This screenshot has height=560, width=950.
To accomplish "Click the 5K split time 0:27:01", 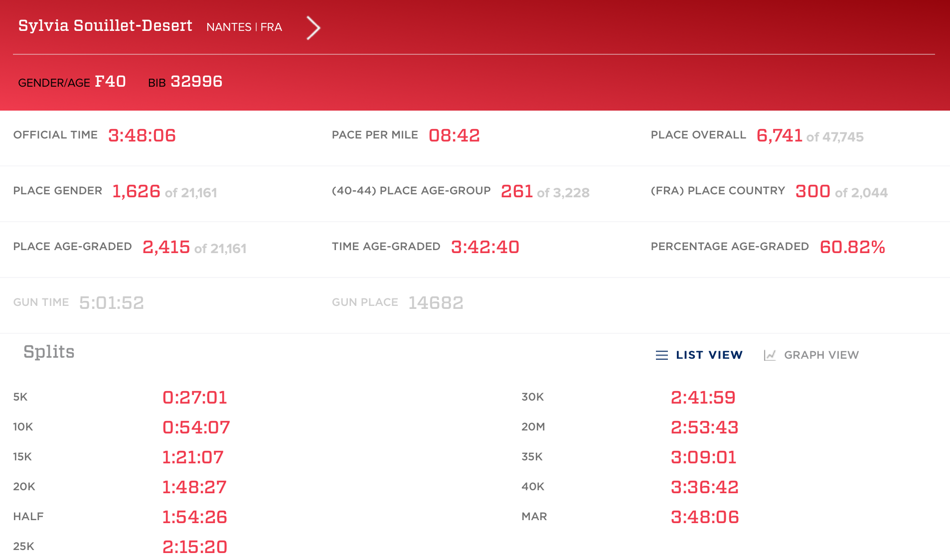I will click(195, 398).
